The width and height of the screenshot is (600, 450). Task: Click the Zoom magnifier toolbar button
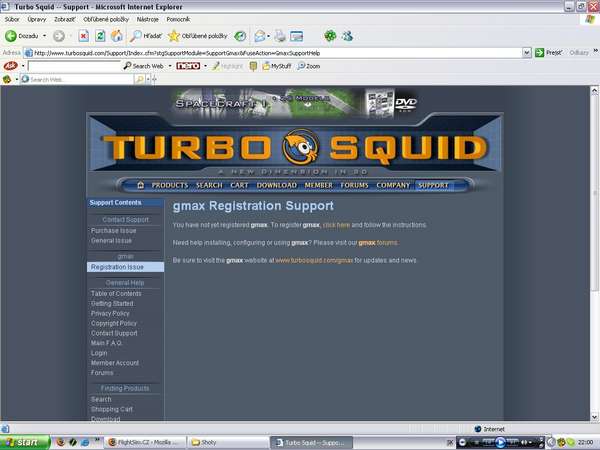309,66
